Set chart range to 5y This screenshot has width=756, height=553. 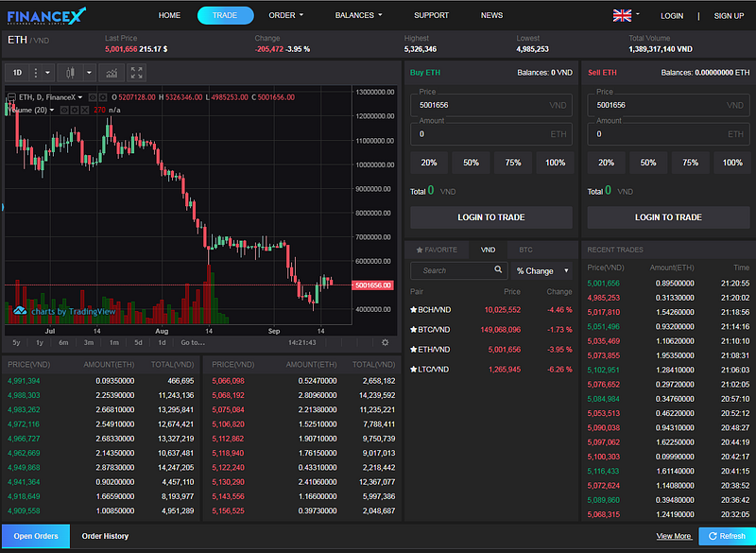pyautogui.click(x=16, y=343)
